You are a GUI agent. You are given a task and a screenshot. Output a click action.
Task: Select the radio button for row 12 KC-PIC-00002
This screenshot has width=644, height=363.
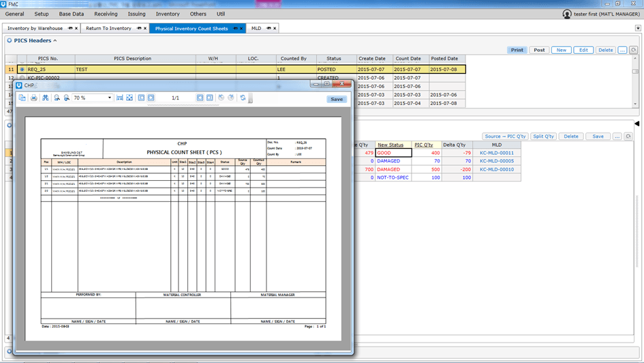click(22, 78)
